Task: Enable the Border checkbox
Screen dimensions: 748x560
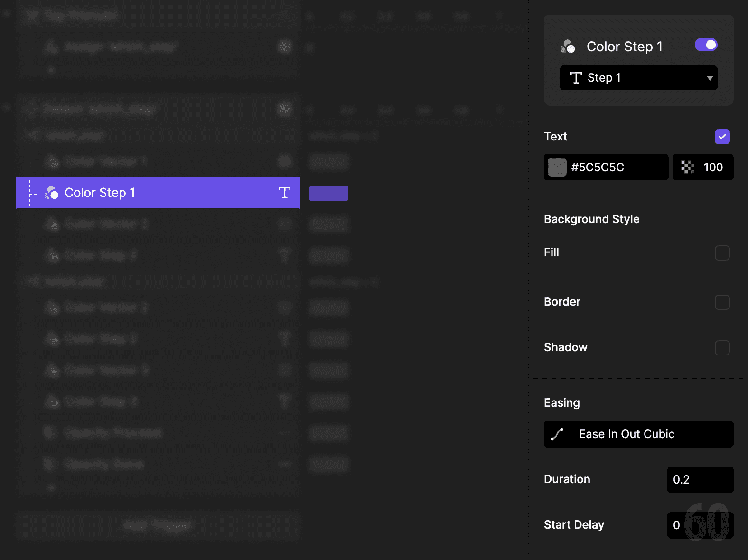Action: point(722,303)
